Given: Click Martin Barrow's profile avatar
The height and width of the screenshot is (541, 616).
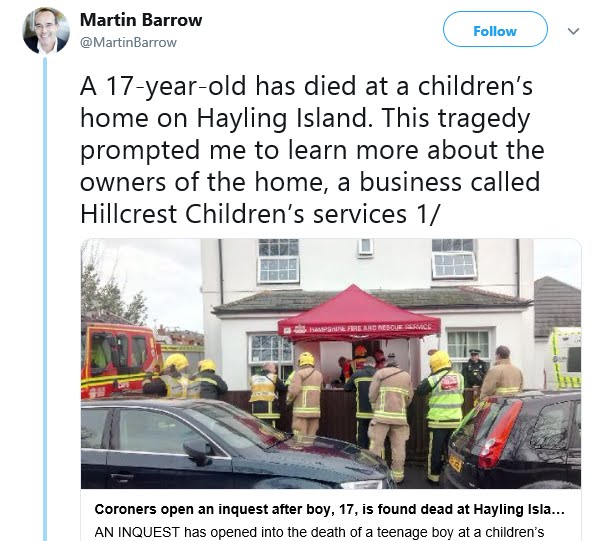Looking at the screenshot, I should pos(46,30).
